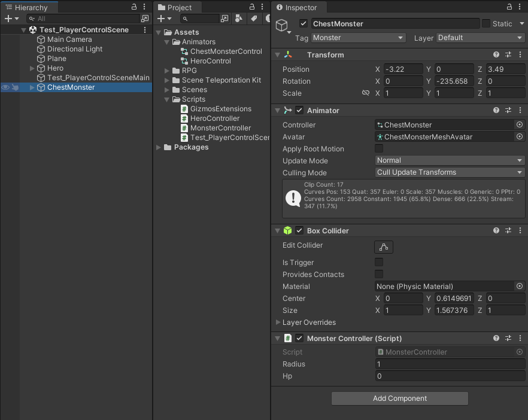Lock the Inspector panel
528x420 pixels.
tap(509, 7)
